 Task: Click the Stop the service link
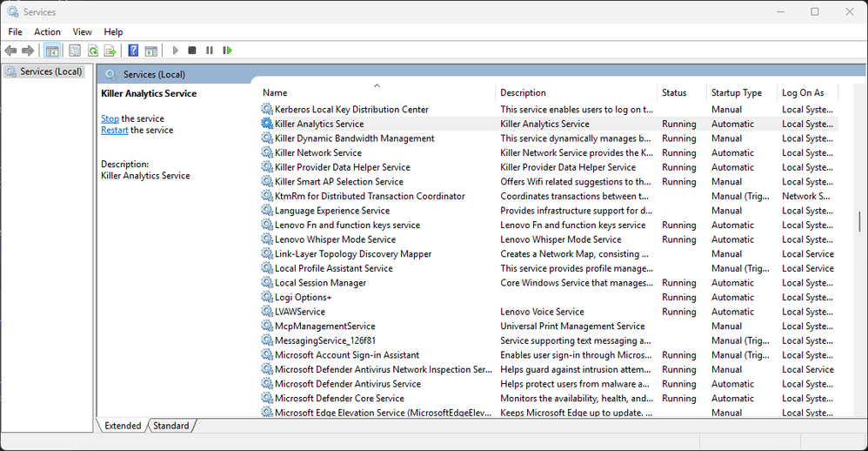coord(110,118)
